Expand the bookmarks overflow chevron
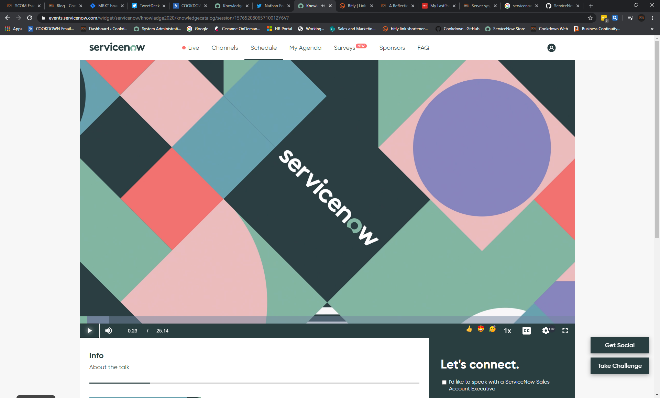This screenshot has height=398, width=660. [652, 29]
